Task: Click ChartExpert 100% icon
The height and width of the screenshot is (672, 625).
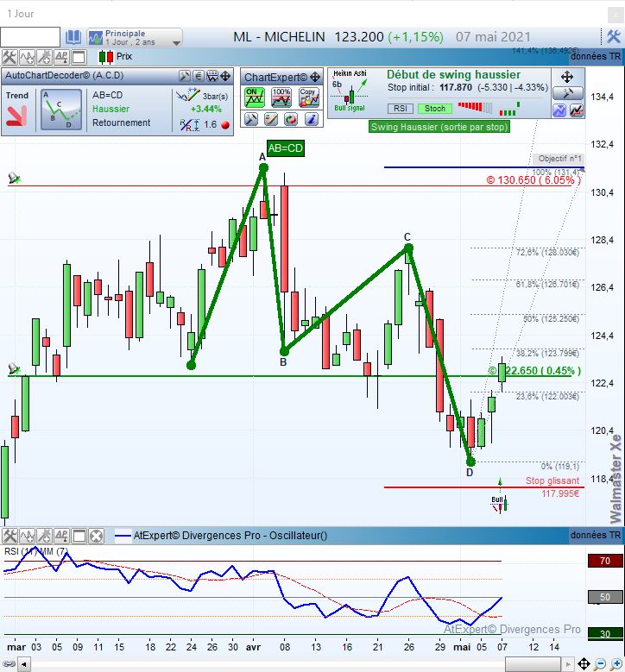Action: coord(281,97)
